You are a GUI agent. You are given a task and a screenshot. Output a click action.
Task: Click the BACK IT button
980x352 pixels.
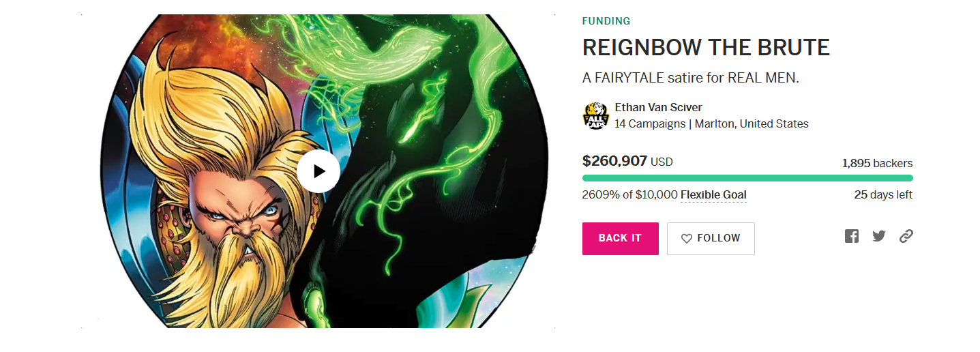620,239
